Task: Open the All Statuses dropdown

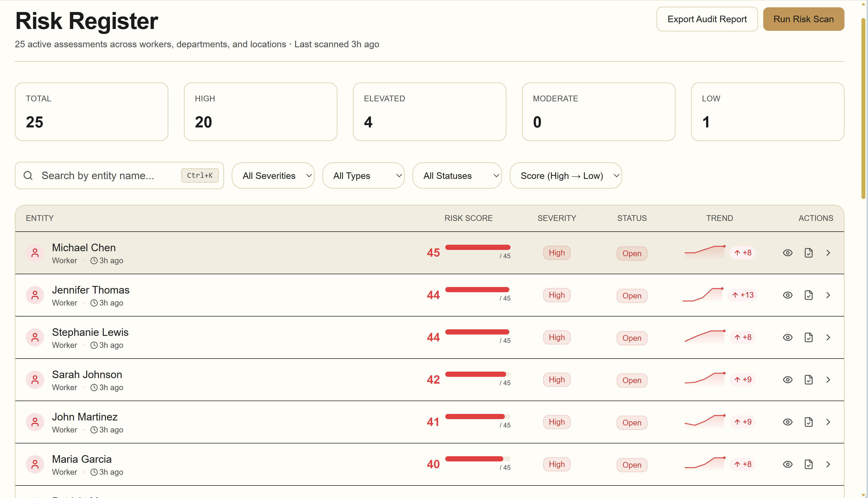Action: pos(457,175)
